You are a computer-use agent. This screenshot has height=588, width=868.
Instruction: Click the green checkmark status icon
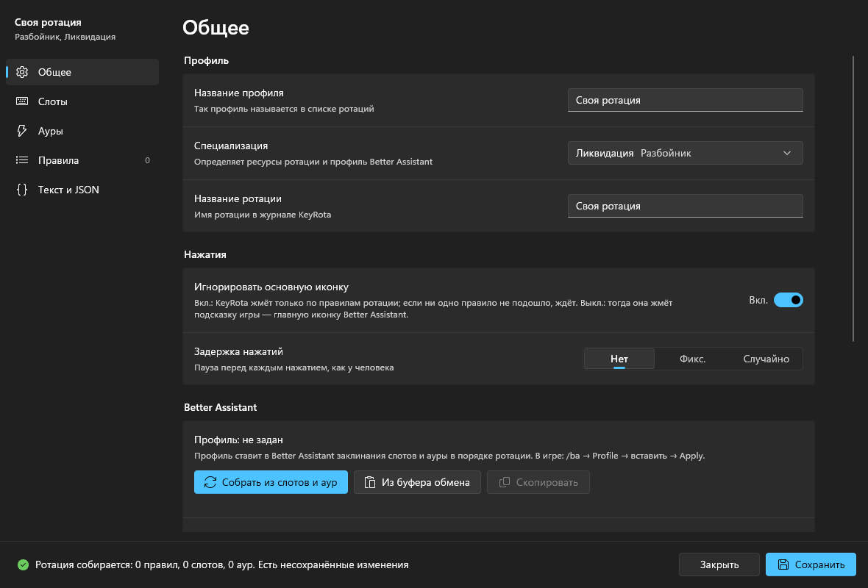click(23, 564)
